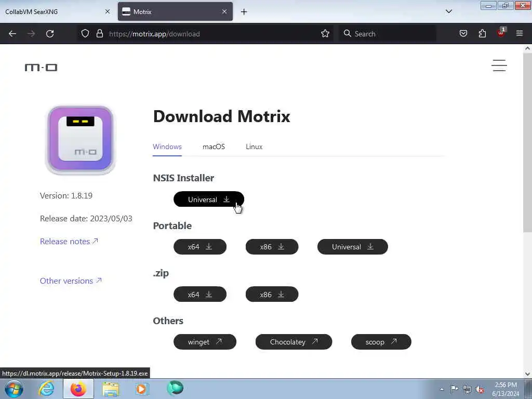Launch Internet Explorer from the taskbar
The width and height of the screenshot is (532, 399).
(46, 389)
